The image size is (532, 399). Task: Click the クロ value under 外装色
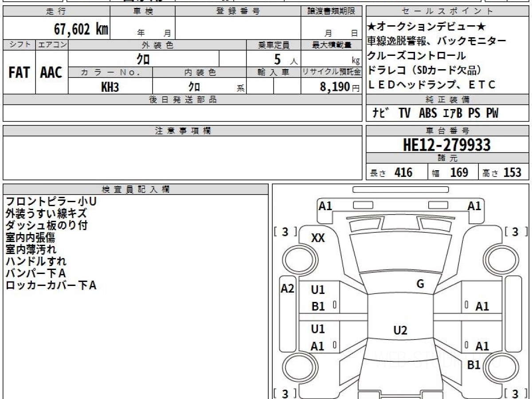143,59
